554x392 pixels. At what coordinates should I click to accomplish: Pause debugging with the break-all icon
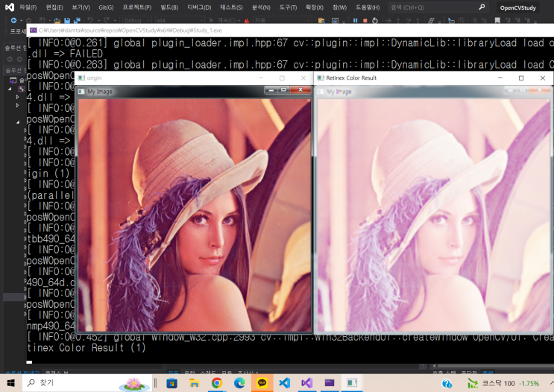pos(355,20)
